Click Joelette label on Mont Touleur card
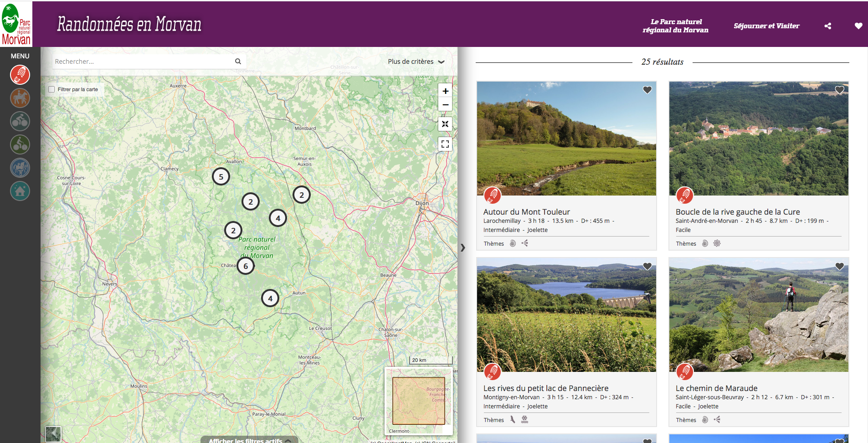 coord(537,230)
